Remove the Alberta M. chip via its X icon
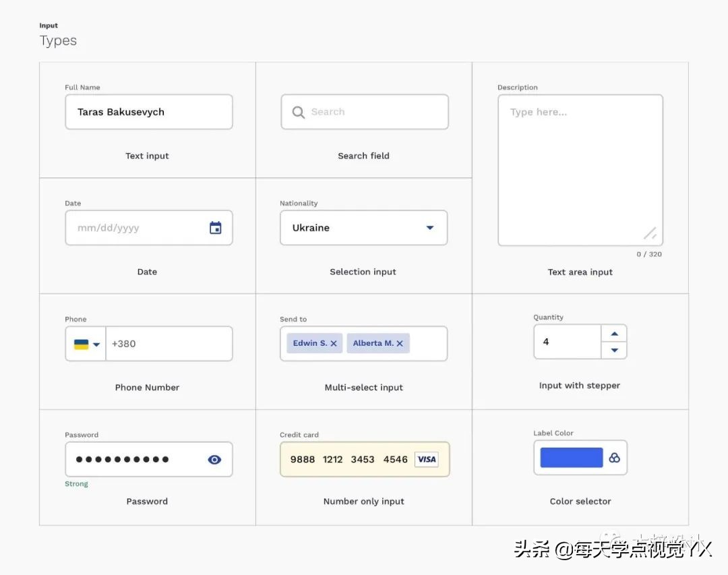This screenshot has height=575, width=728. click(x=400, y=343)
